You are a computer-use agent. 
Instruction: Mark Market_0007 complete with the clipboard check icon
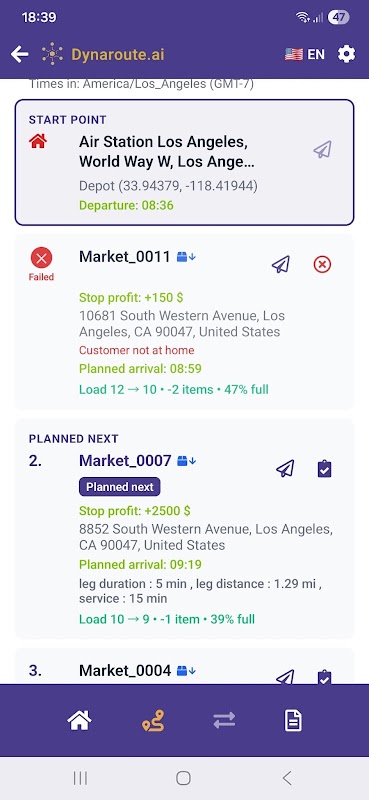point(325,468)
